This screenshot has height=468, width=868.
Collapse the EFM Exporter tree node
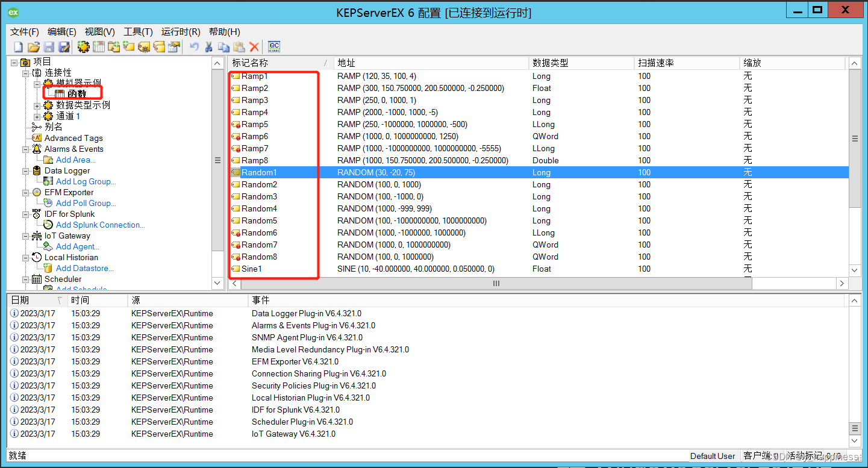coord(25,192)
